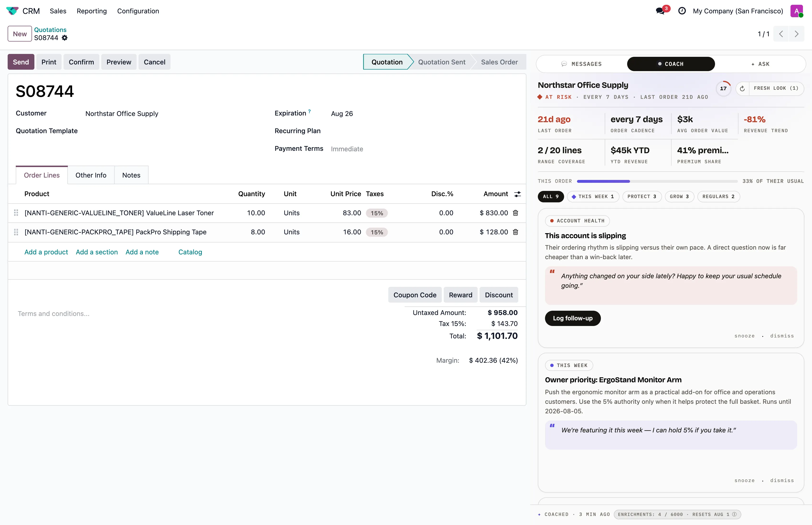
Task: Filter coach cards by Grow 3
Action: tap(679, 196)
